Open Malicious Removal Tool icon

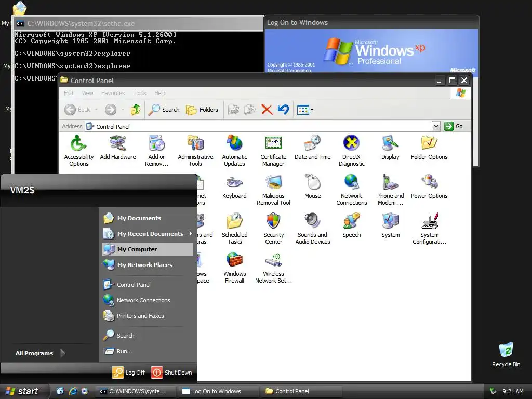273,190
